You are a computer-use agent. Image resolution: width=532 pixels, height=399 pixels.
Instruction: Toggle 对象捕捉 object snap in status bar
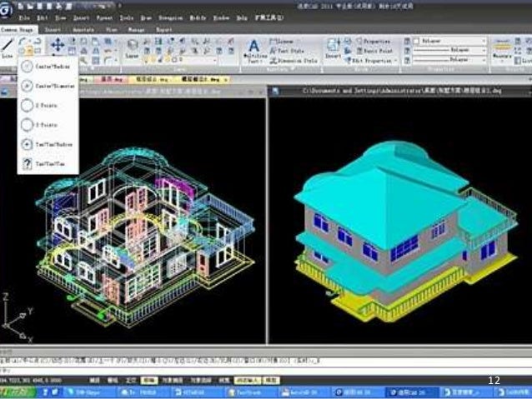pos(173,381)
